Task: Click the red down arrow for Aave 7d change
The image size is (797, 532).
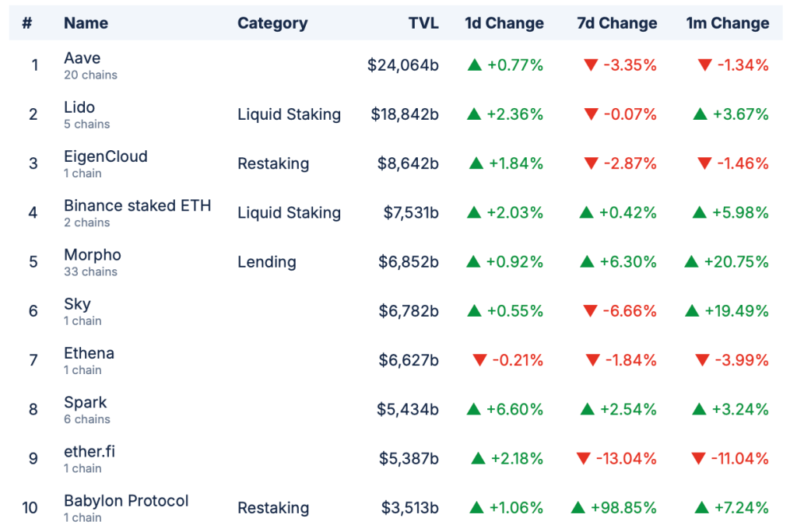Action: pos(591,65)
